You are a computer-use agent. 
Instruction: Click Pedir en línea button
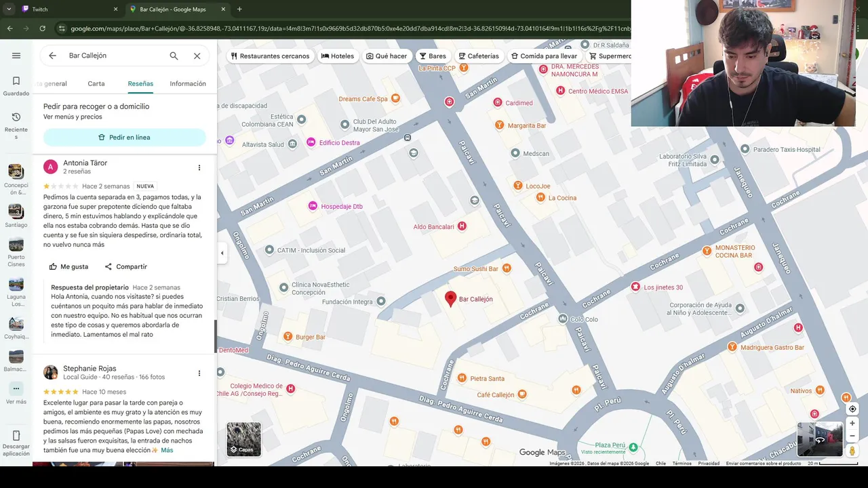click(125, 137)
